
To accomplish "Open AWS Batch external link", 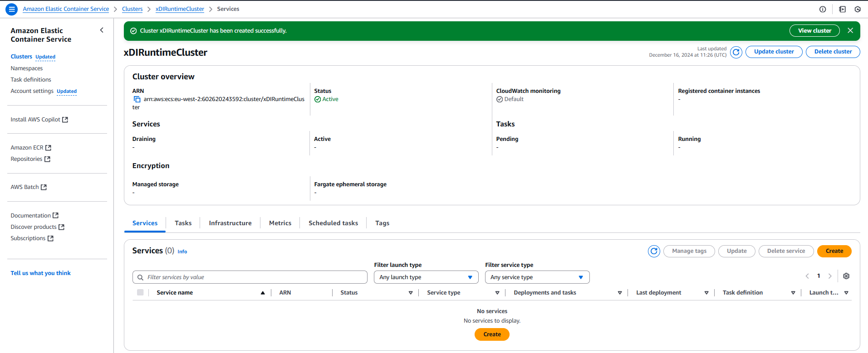I will (29, 187).
